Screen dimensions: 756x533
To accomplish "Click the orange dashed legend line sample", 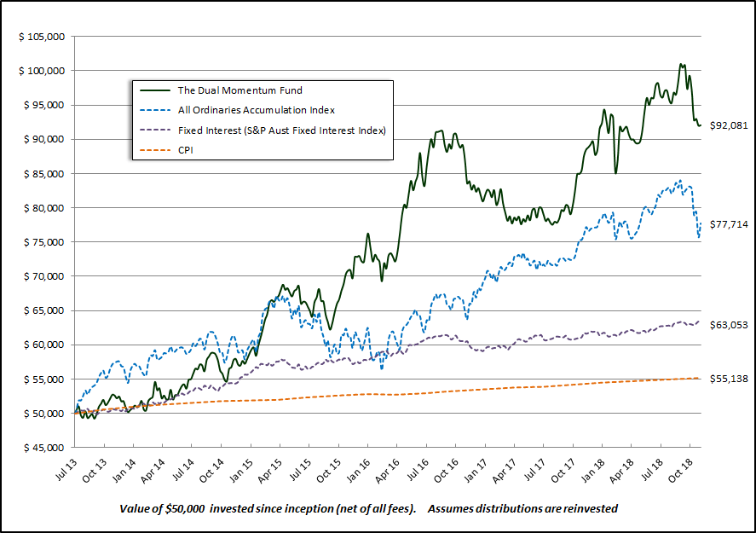I will point(153,151).
